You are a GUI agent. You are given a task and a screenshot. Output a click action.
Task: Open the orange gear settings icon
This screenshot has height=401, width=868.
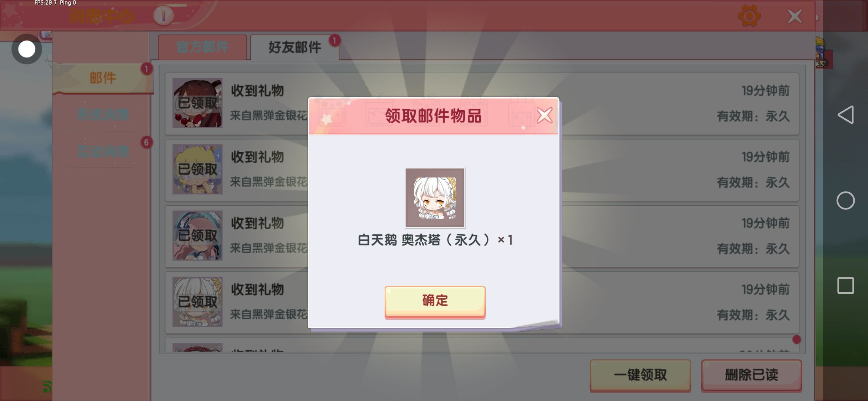click(x=749, y=16)
